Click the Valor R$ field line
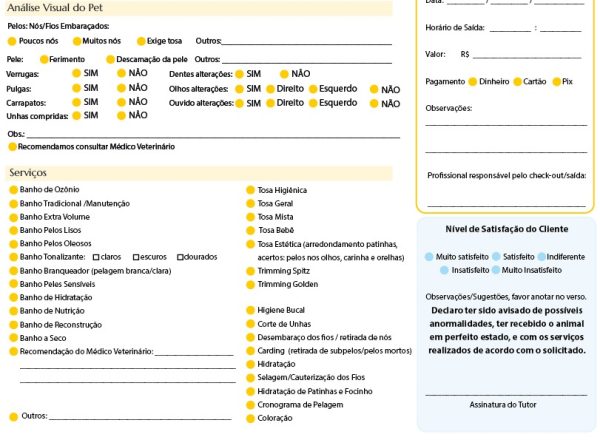 (527, 55)
